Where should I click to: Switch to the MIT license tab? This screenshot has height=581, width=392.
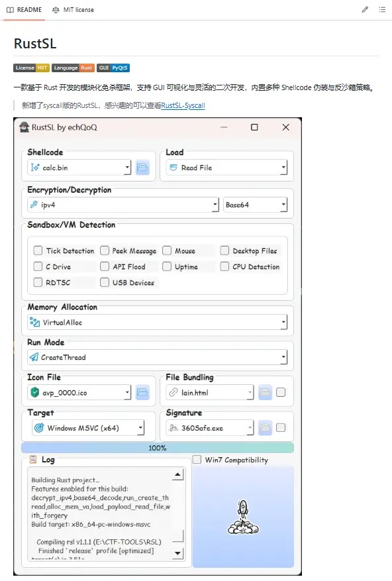point(73,10)
